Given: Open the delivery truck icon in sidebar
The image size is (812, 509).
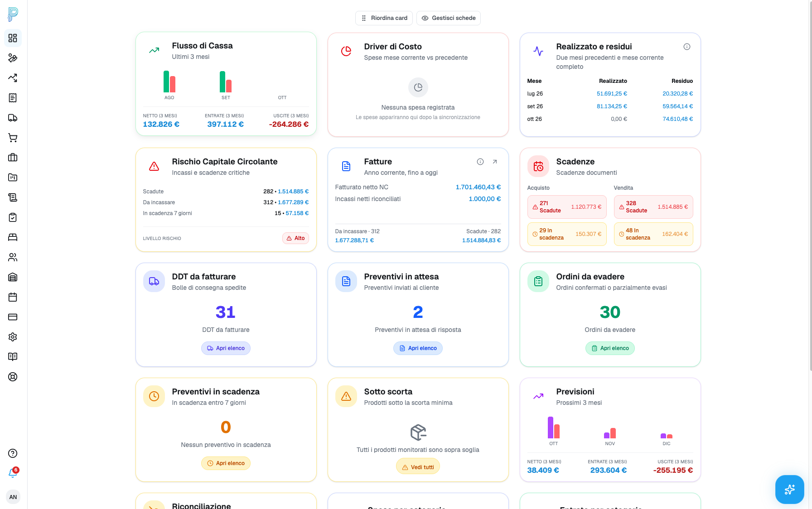Looking at the screenshot, I should (x=13, y=118).
